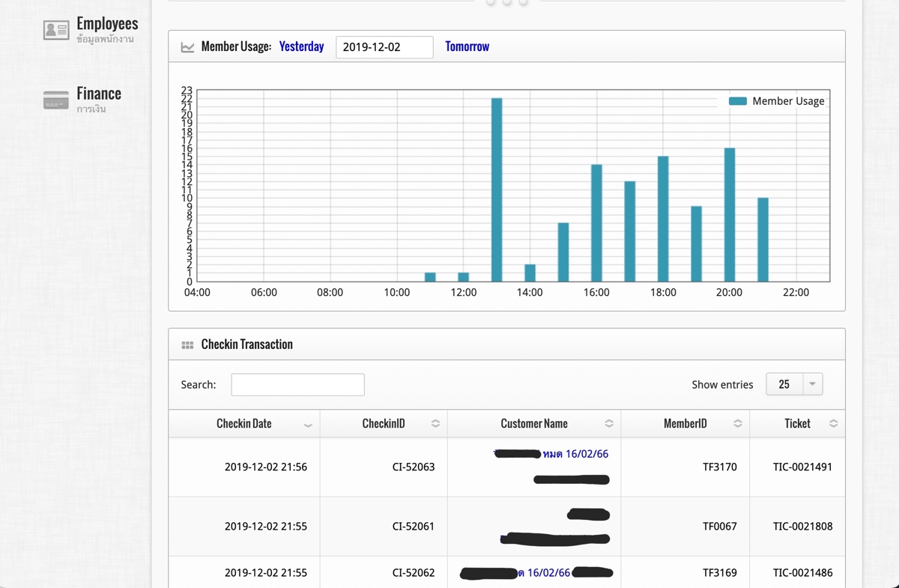
Task: Click the Member Usage chart icon
Action: pyautogui.click(x=187, y=47)
